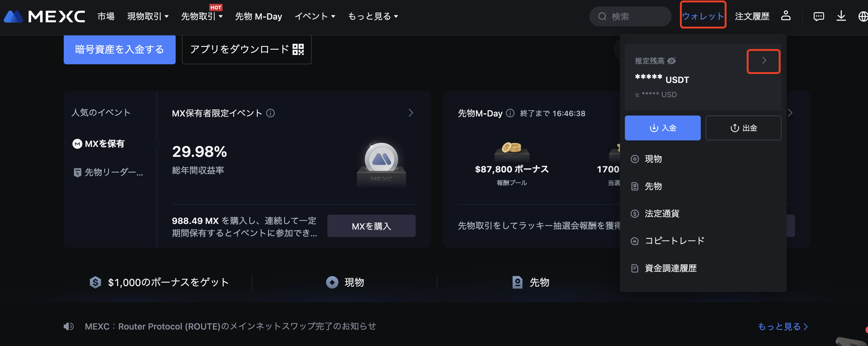Toggle balance visibility eye icon near 推定残高
This screenshot has width=868, height=346.
[x=672, y=61]
